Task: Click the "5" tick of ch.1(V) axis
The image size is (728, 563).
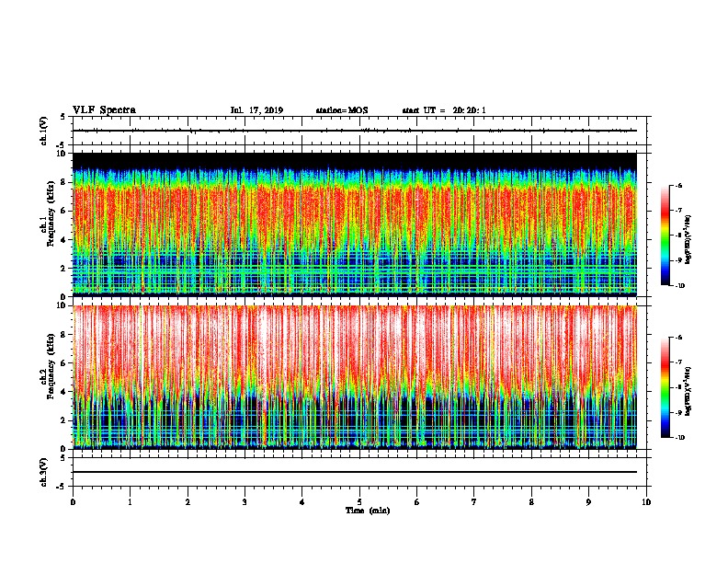Action: click(x=63, y=117)
